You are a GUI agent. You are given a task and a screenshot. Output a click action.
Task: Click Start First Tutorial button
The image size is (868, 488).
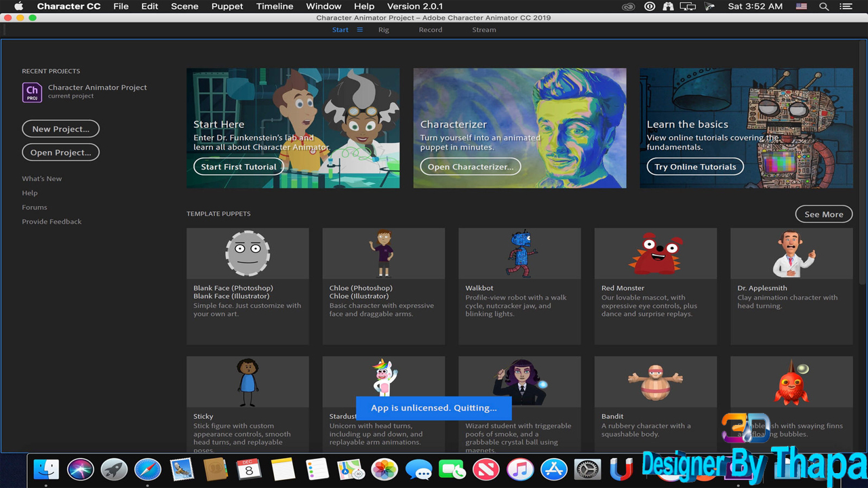(239, 167)
